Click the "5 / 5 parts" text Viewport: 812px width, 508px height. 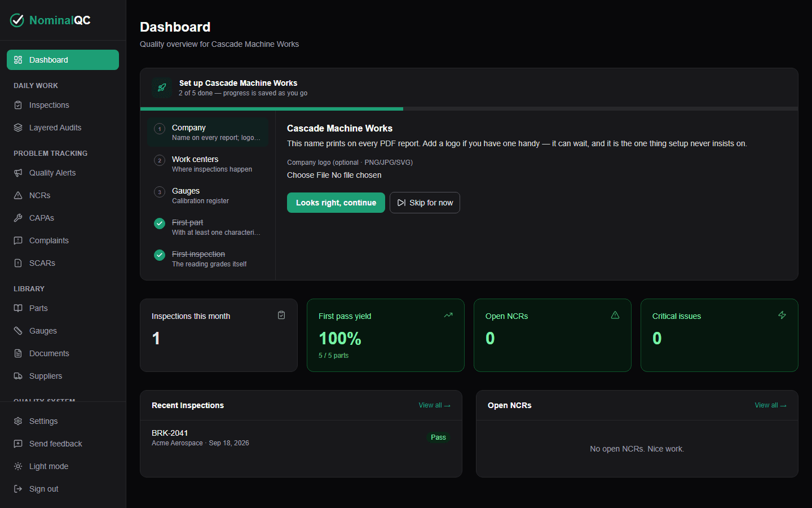[x=333, y=356]
